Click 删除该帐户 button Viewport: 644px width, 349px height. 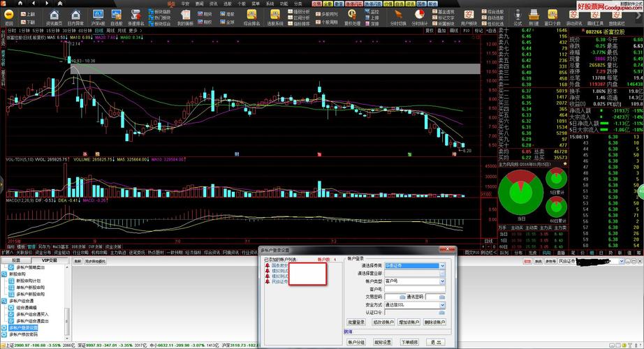pyautogui.click(x=434, y=322)
